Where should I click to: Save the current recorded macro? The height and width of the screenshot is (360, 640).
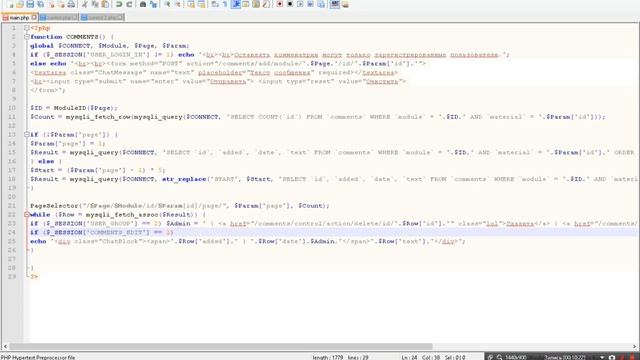point(321,4)
